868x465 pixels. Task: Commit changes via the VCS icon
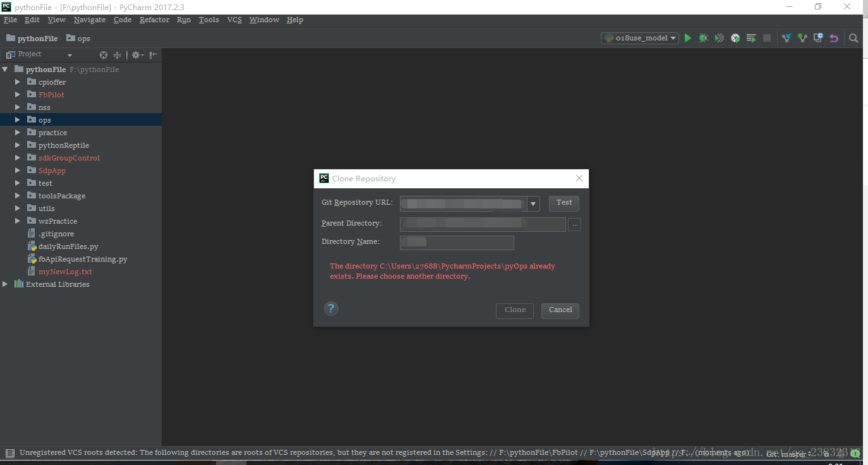tap(802, 38)
